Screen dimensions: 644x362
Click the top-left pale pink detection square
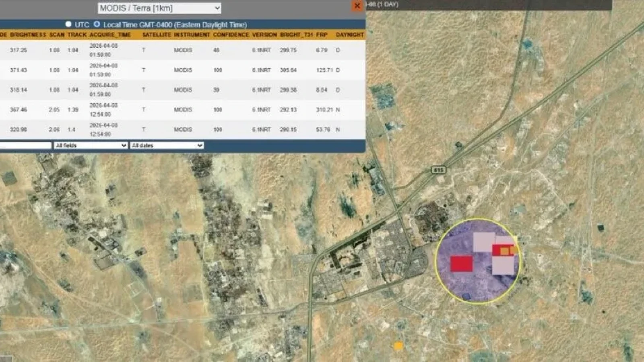[483, 242]
